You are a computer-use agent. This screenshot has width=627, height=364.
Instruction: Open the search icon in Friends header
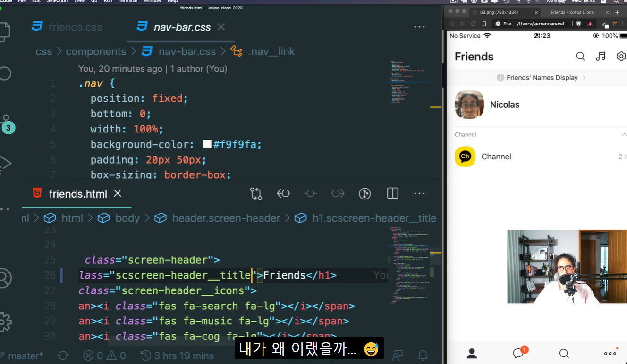(x=581, y=57)
